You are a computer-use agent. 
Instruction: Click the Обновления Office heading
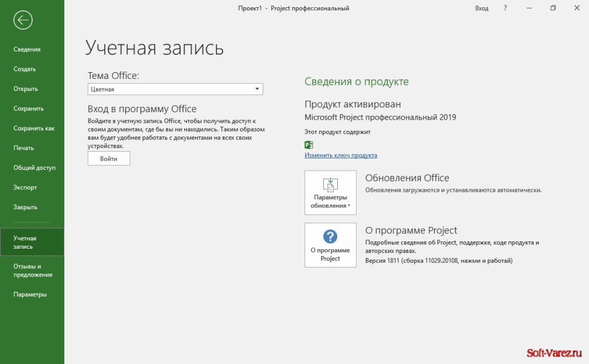coord(407,178)
